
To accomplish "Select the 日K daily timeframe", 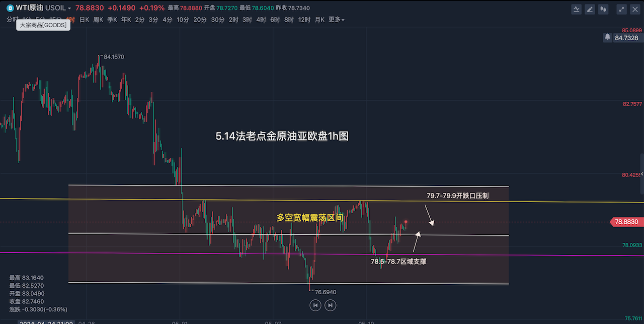I will click(84, 20).
